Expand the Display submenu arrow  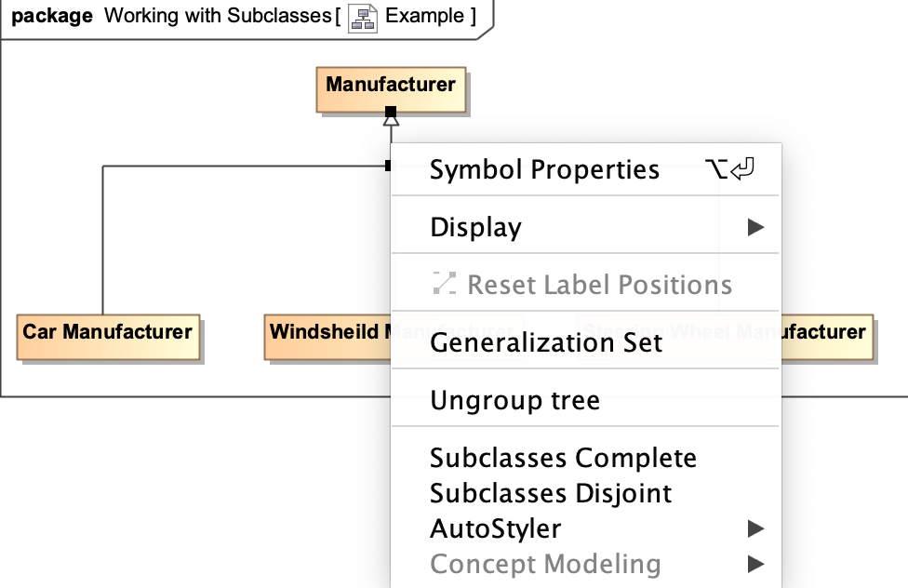(x=755, y=227)
